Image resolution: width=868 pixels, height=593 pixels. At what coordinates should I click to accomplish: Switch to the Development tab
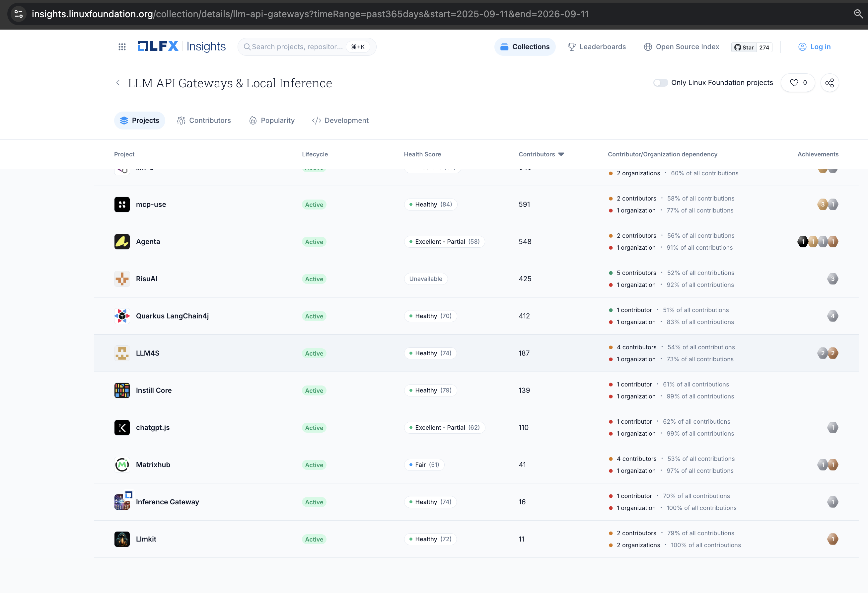(340, 120)
